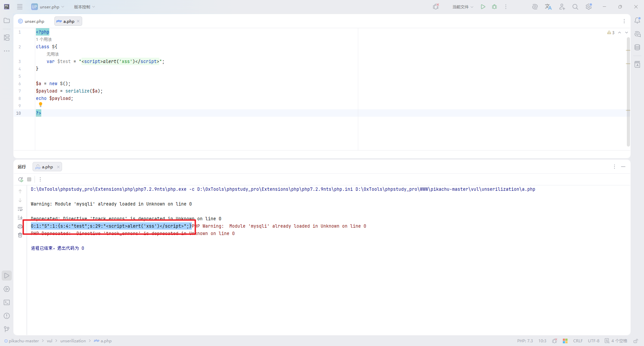Image resolution: width=644 pixels, height=346 pixels.
Task: Toggle soft-wrap in console output
Action: tap(20, 209)
